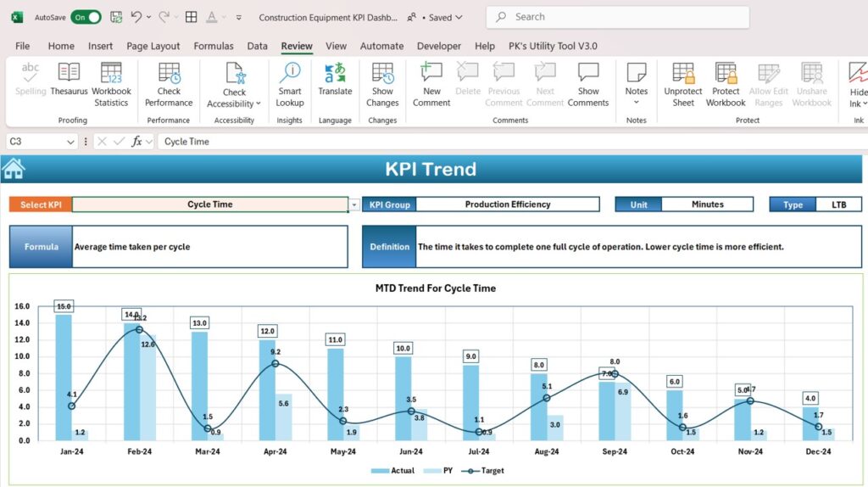Click Protect Workbook
Viewport: 868px width, 487px height.
726,85
